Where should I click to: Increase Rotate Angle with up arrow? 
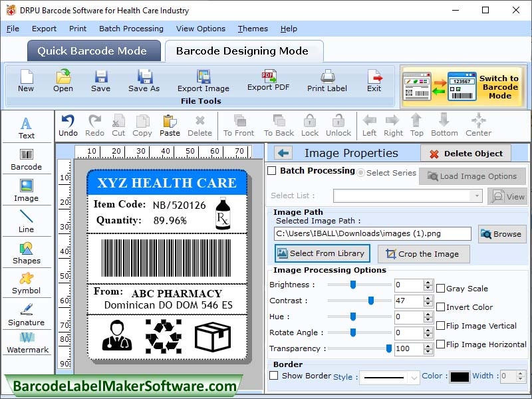(x=428, y=330)
